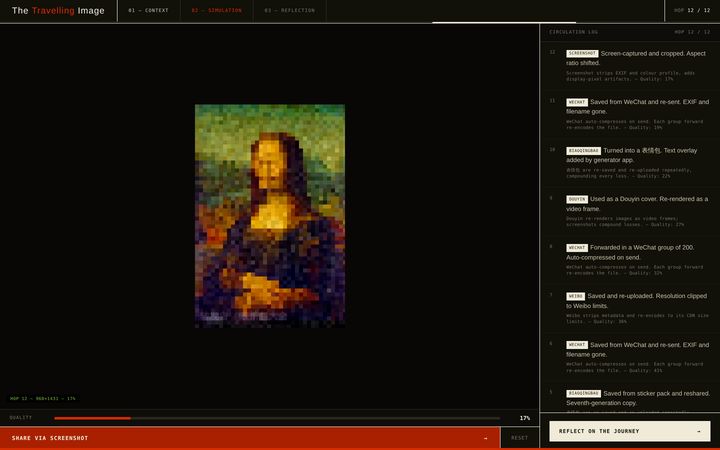The width and height of the screenshot is (720, 450).
Task: Click the BIAOQINGBAO tag beside 'Saved from sticker pack'
Action: (583, 394)
